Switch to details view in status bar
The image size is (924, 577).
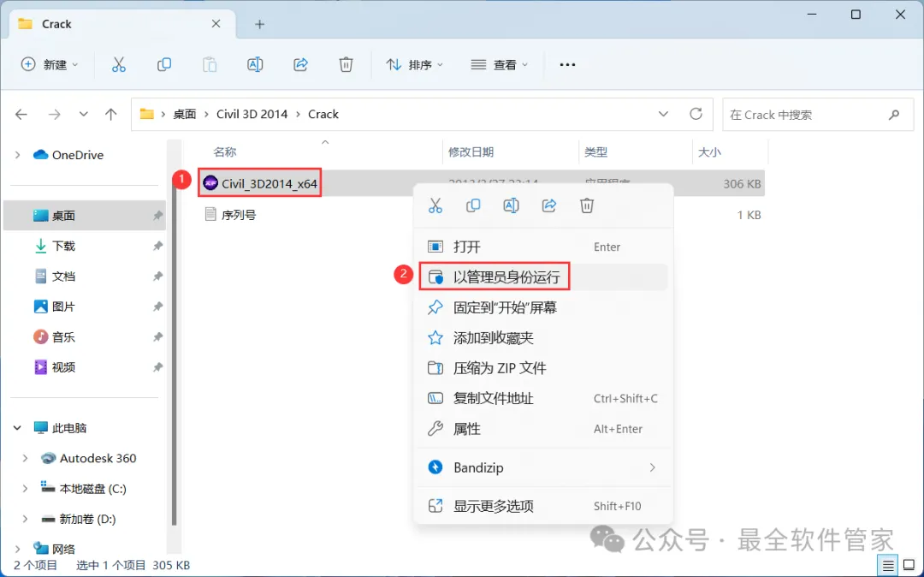888,565
